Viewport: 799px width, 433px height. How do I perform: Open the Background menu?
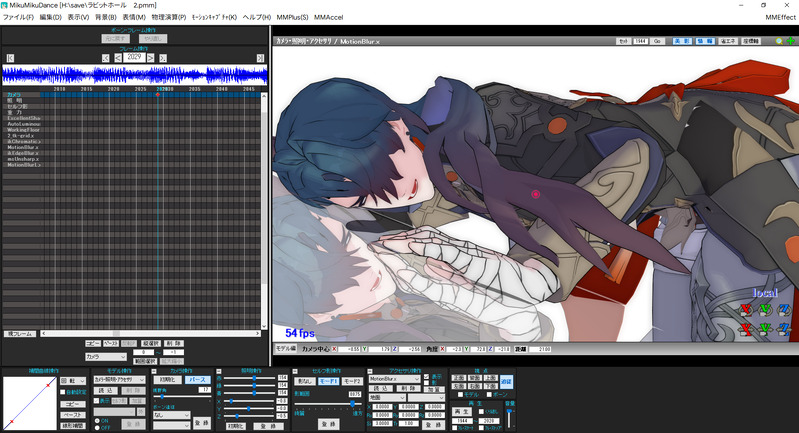coord(105,17)
